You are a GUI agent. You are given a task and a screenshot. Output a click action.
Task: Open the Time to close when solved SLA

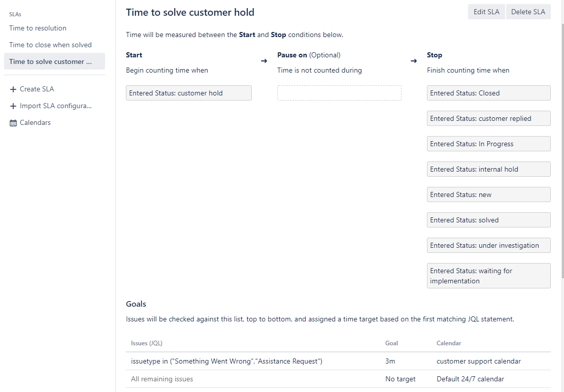pos(50,45)
